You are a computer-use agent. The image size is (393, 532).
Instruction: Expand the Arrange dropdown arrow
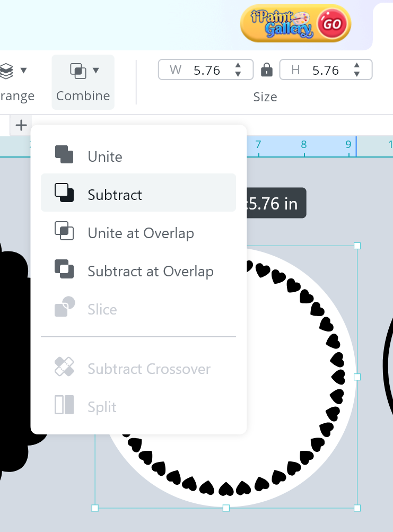[x=23, y=70]
